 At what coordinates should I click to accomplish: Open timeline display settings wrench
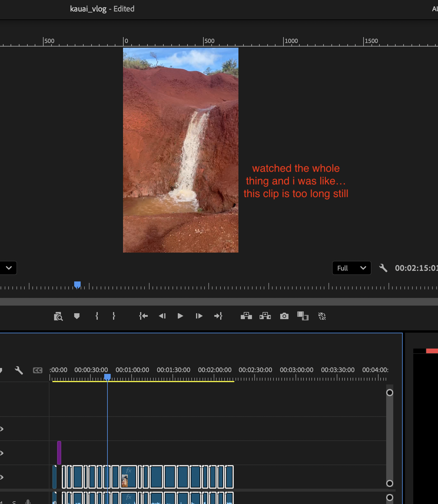click(19, 370)
